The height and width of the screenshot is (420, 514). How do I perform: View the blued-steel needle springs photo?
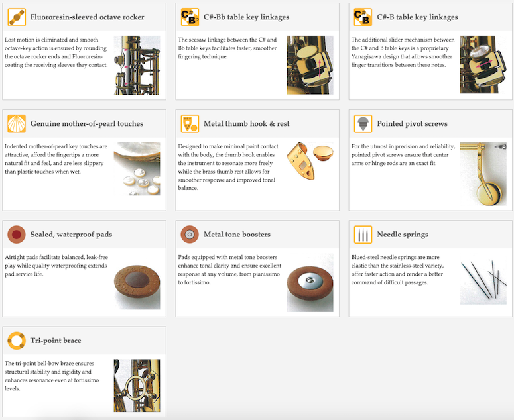coord(483,279)
